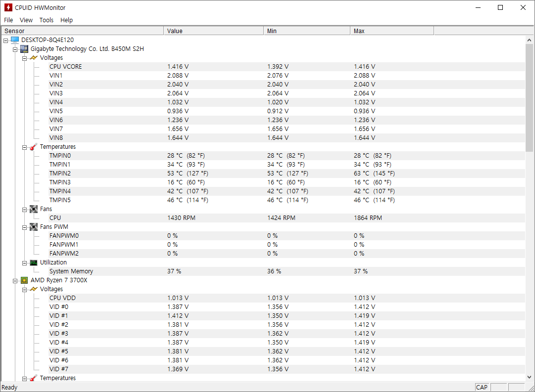Click the 63 °C max value of TMPIN2

[x=374, y=173]
